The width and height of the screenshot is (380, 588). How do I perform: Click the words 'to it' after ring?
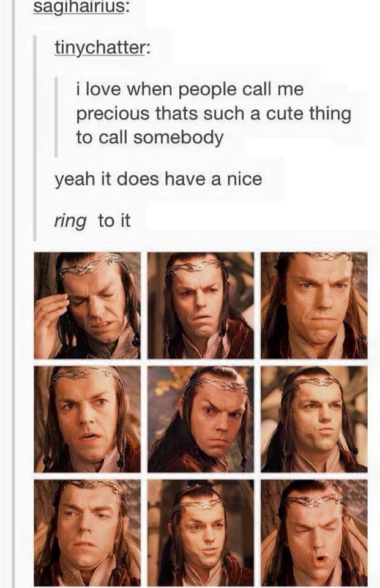coord(114,221)
